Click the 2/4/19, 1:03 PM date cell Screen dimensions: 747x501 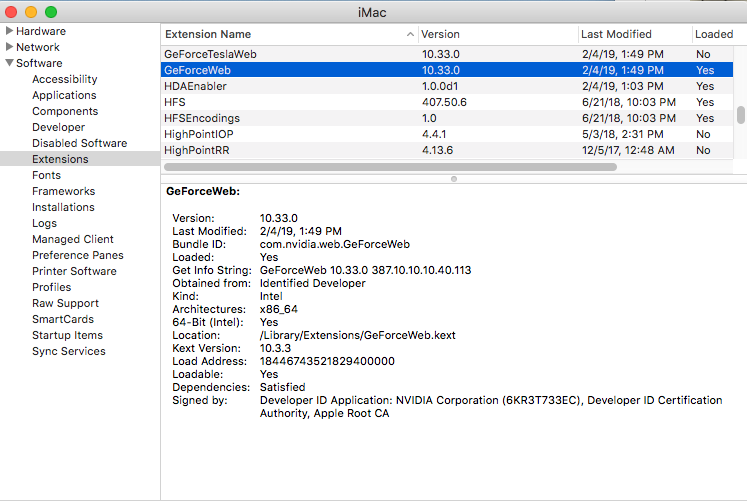click(623, 86)
